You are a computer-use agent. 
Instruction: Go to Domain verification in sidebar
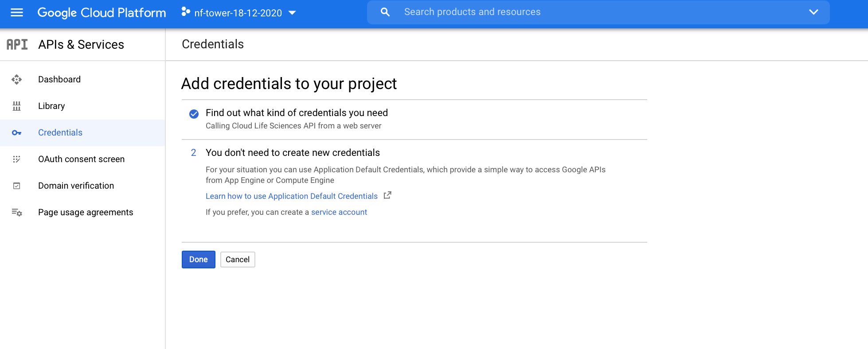click(76, 186)
